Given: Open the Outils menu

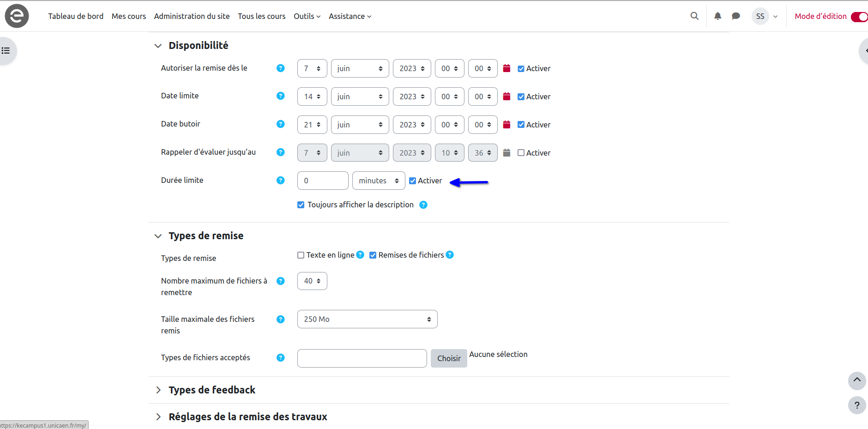Looking at the screenshot, I should (x=307, y=16).
